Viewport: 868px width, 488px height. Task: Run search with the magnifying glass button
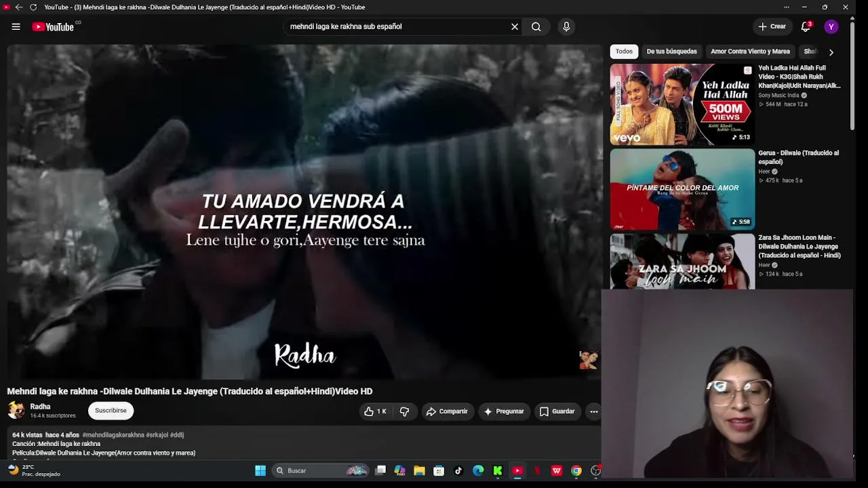[x=536, y=26]
